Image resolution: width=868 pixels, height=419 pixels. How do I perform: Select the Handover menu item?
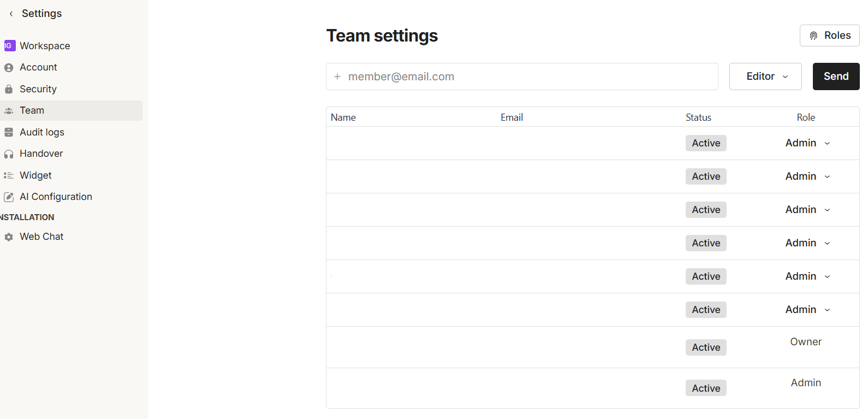click(x=41, y=154)
